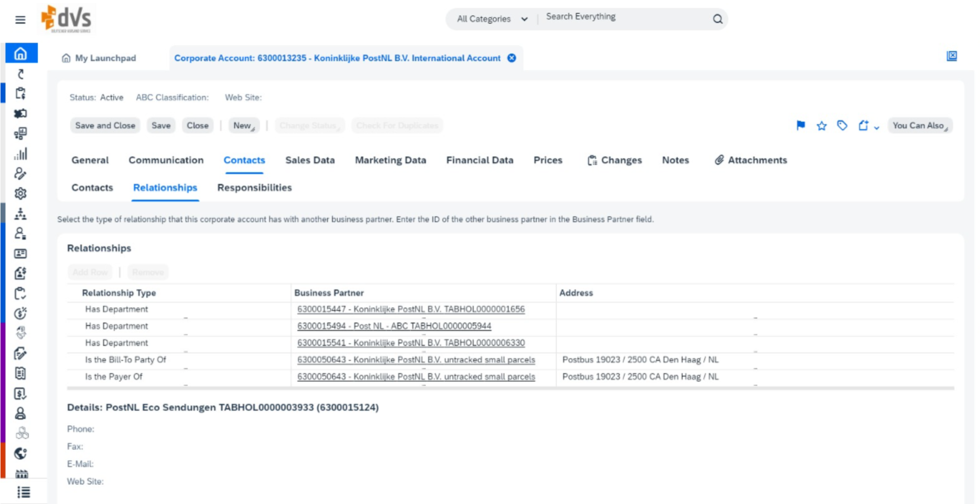Open the handshake sidebar icon

coord(21,333)
